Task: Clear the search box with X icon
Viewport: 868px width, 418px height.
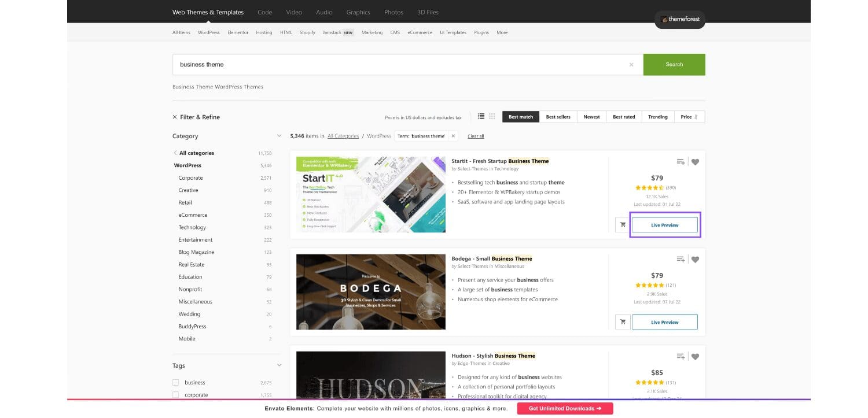Action: pos(631,65)
